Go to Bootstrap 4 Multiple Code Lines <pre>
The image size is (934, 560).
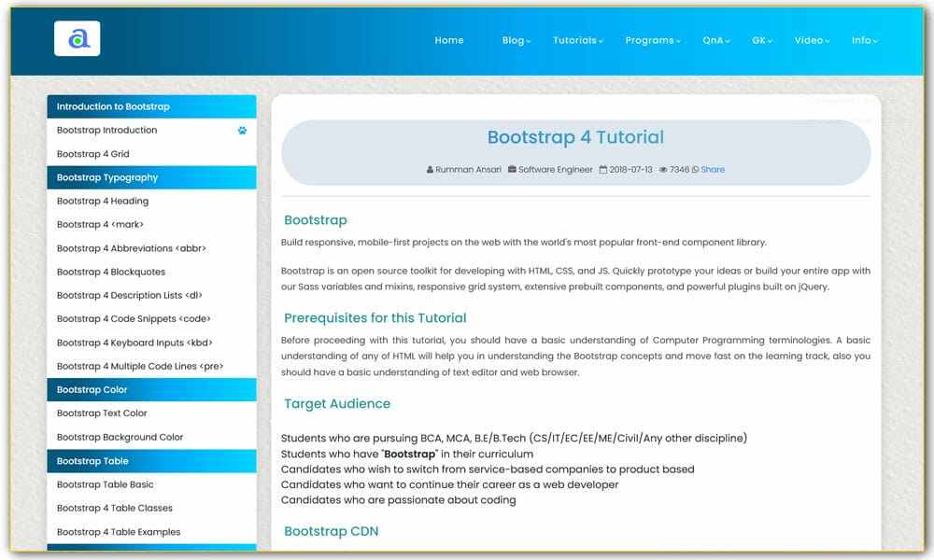(152, 366)
